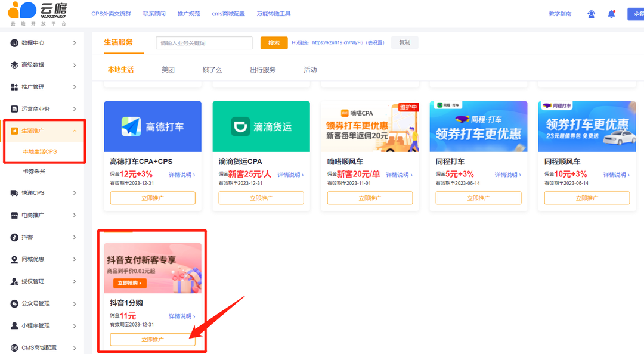The image size is (644, 354).
Task: Open 万能转链工具 top link
Action: (274, 14)
